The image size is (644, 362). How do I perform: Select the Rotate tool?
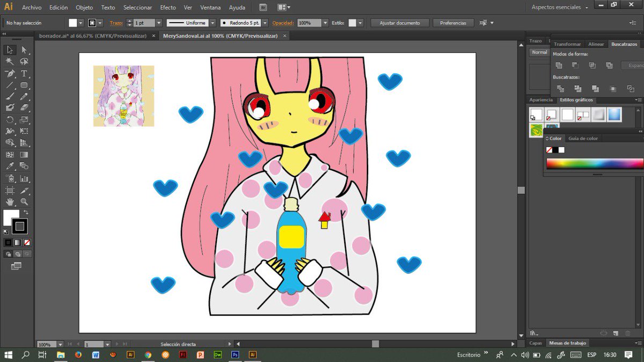click(x=10, y=120)
